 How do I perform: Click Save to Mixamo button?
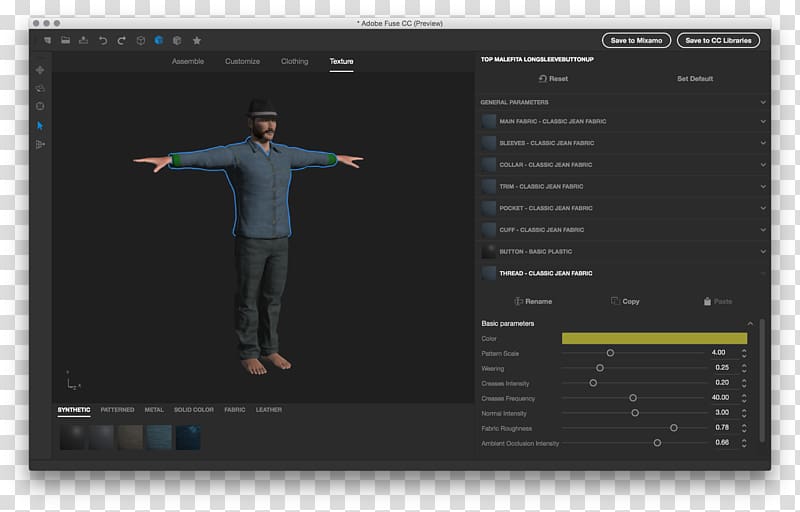click(636, 40)
